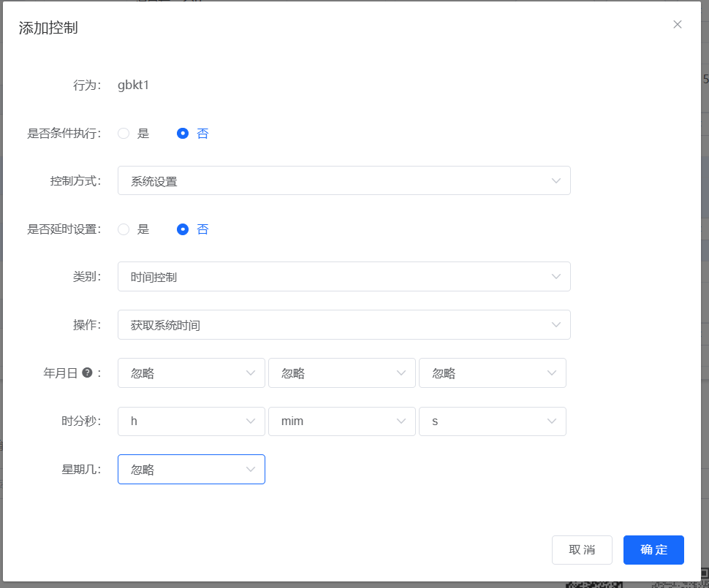Open the day dropdown in 年月日 row
This screenshot has height=588, width=709.
click(492, 373)
